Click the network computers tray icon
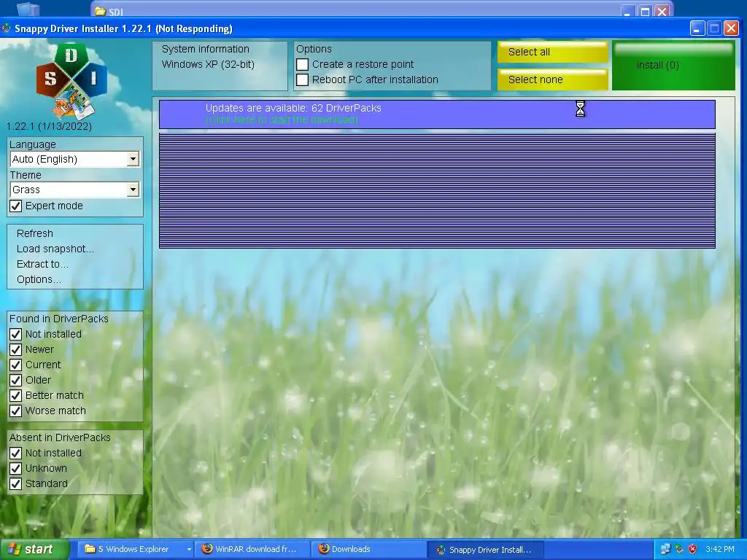747x560 pixels. click(665, 549)
